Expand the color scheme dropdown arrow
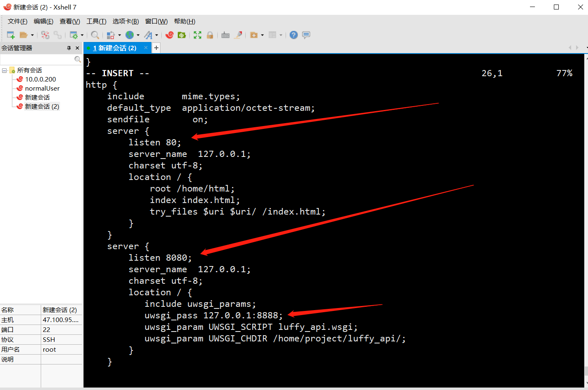This screenshot has width=588, height=390. [119, 35]
